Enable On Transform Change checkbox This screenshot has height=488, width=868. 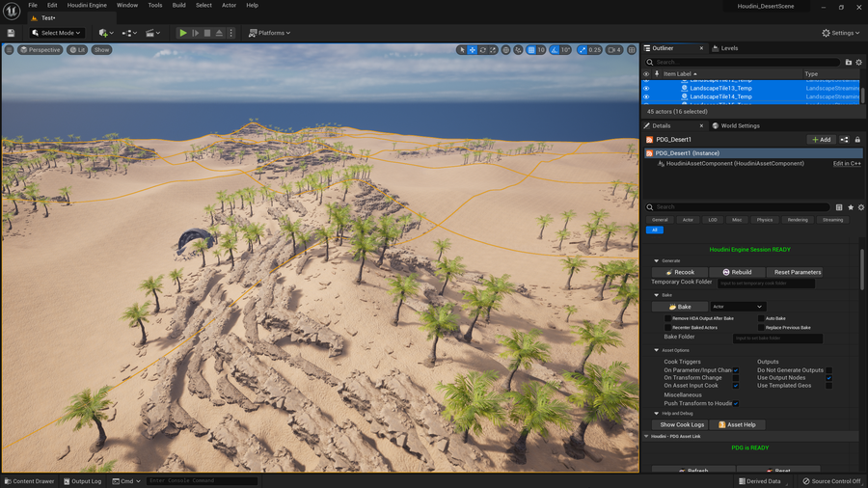click(735, 378)
